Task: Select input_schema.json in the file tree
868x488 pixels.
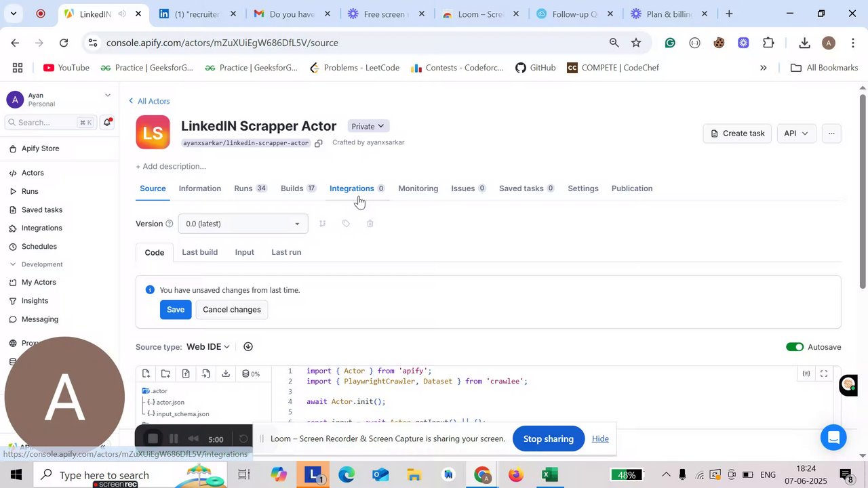Action: click(178, 413)
